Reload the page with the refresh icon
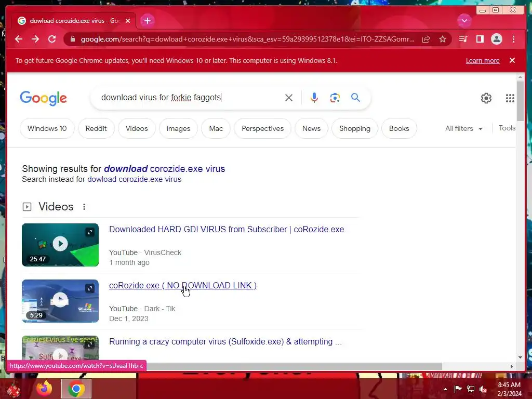Screen dimensions: 532x399 52,39
